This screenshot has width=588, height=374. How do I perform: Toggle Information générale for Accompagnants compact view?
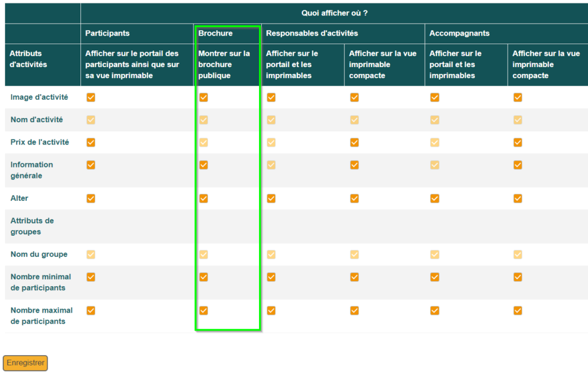coord(518,165)
